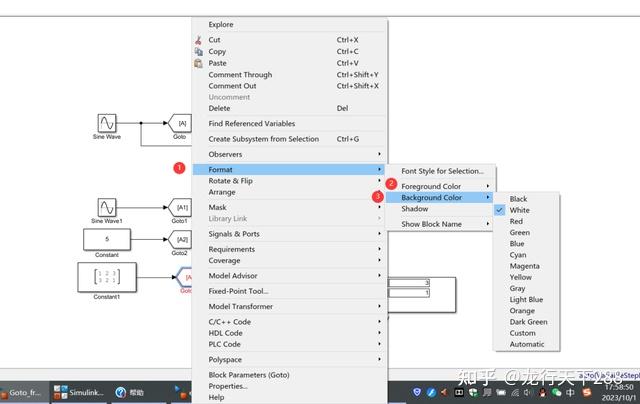Open the Goto_fr... taskbar window
Viewport: 640px width, 404px height.
[x=22, y=393]
